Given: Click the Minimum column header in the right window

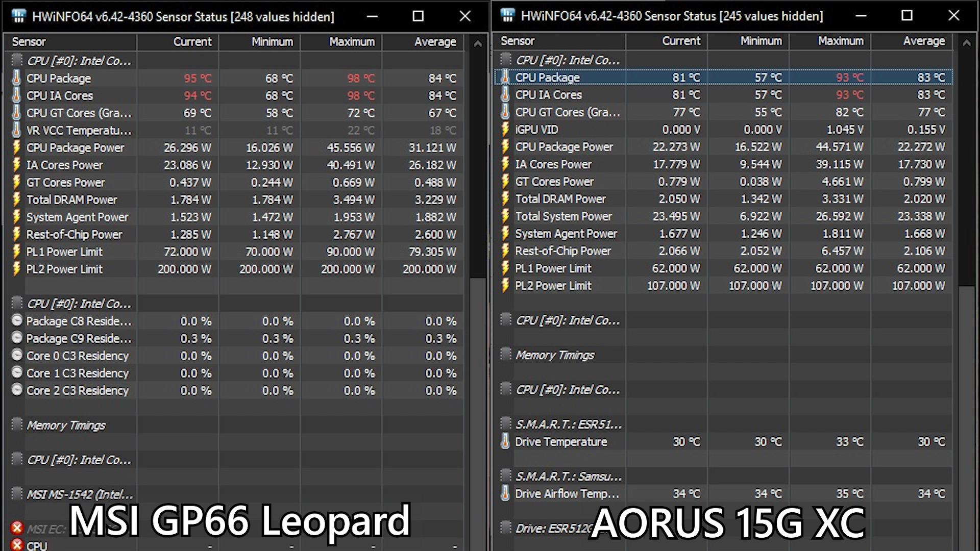Looking at the screenshot, I should [x=748, y=41].
